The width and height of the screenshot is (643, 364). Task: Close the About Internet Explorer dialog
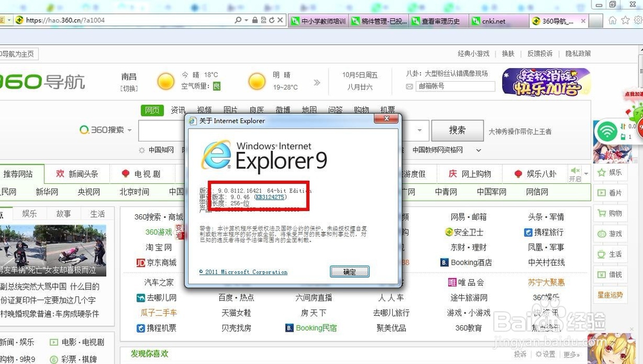coord(386,118)
